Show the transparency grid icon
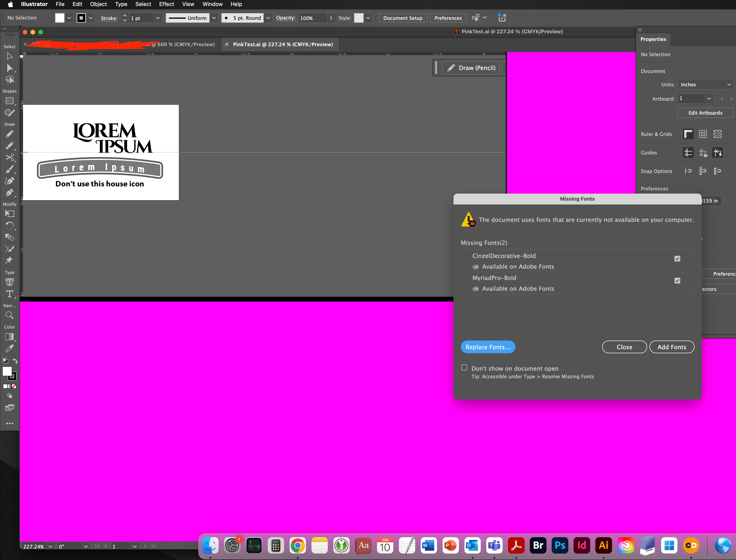 [x=717, y=134]
